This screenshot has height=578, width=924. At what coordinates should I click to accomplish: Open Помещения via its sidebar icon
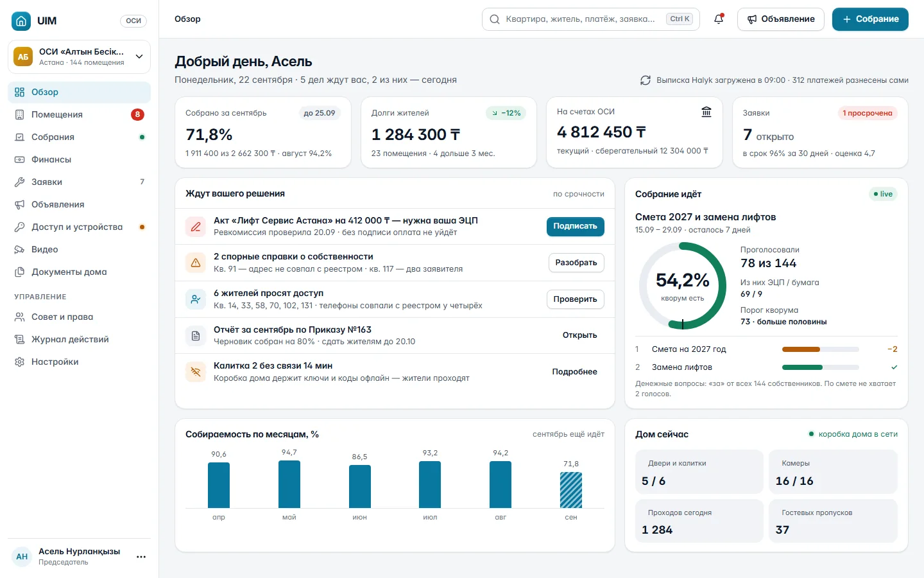coord(19,114)
